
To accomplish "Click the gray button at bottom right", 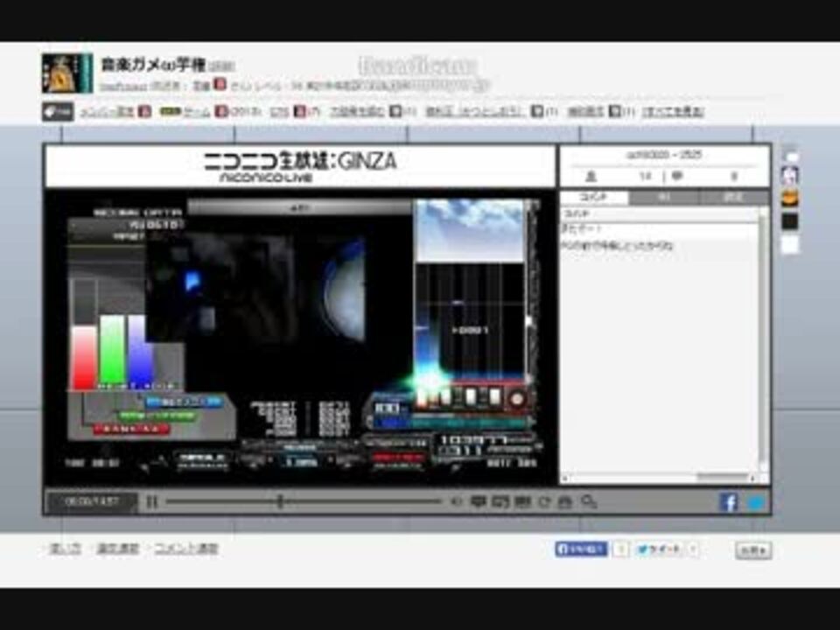I will [753, 550].
